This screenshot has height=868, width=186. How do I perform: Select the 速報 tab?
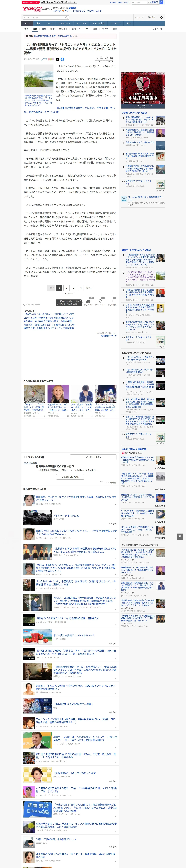(x=38, y=24)
